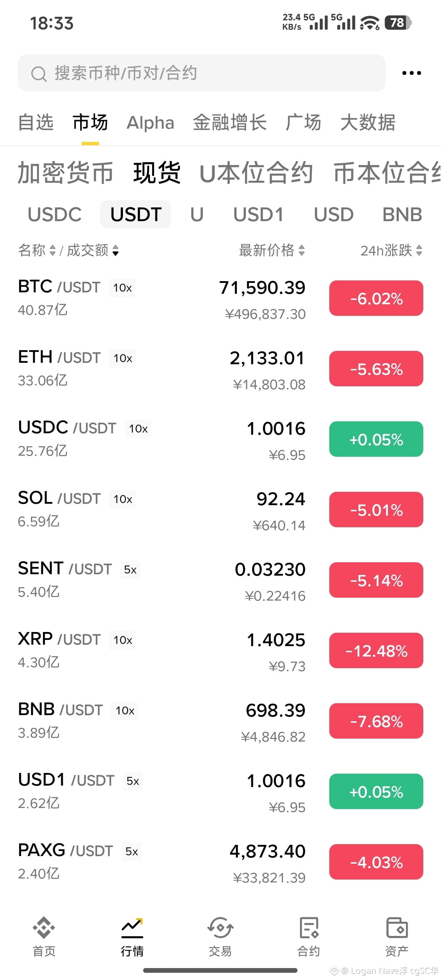Toggle the USD1 quote currency filter

coord(258,215)
